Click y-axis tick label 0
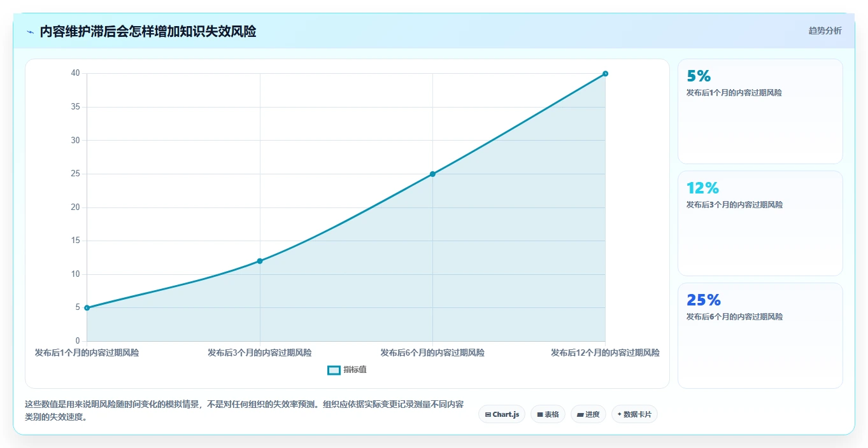 click(x=77, y=341)
